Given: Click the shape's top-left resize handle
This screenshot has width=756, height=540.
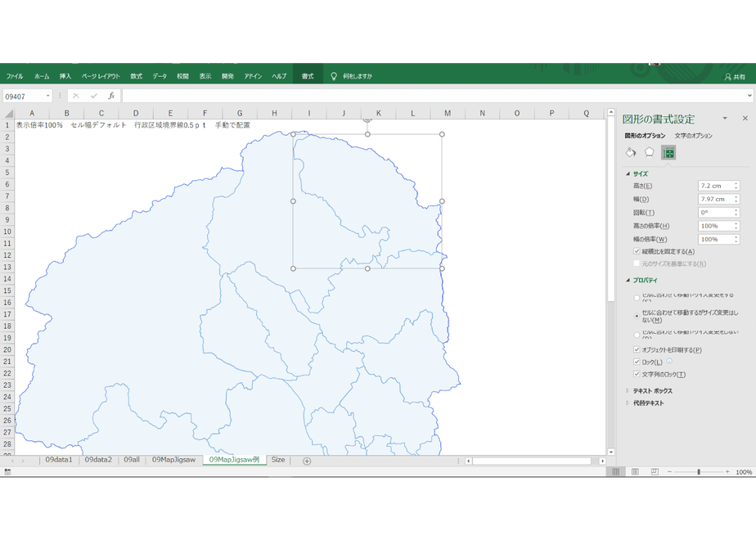Looking at the screenshot, I should [x=293, y=134].
